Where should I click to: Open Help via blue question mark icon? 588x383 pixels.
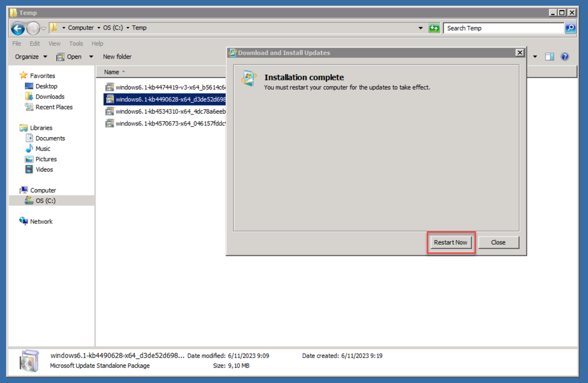[565, 57]
